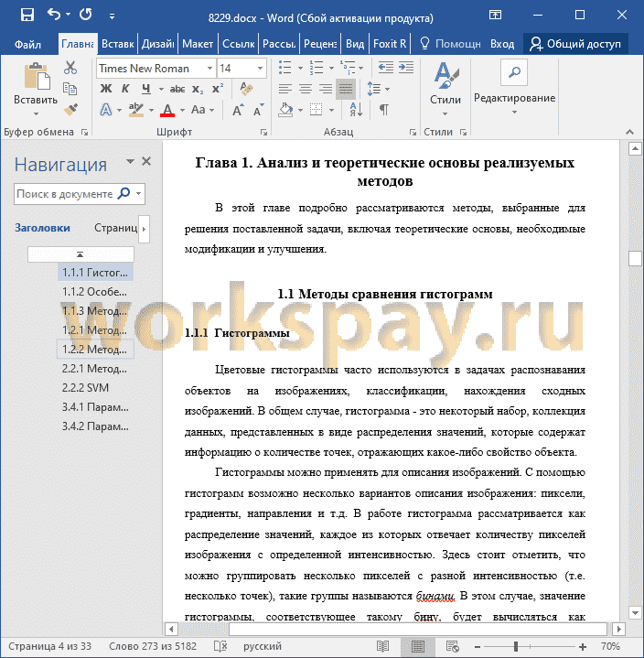Viewport: 644px width, 658px height.
Task: Align text to the right
Action: coord(326,89)
